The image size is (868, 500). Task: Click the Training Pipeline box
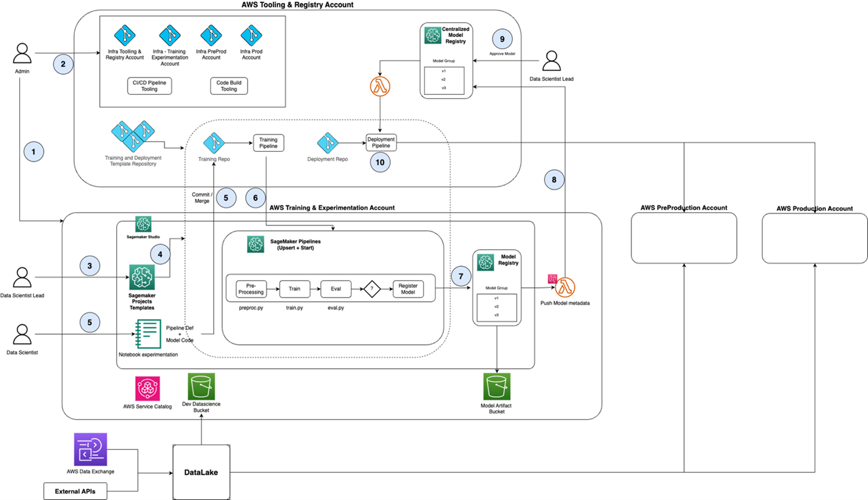pos(268,143)
